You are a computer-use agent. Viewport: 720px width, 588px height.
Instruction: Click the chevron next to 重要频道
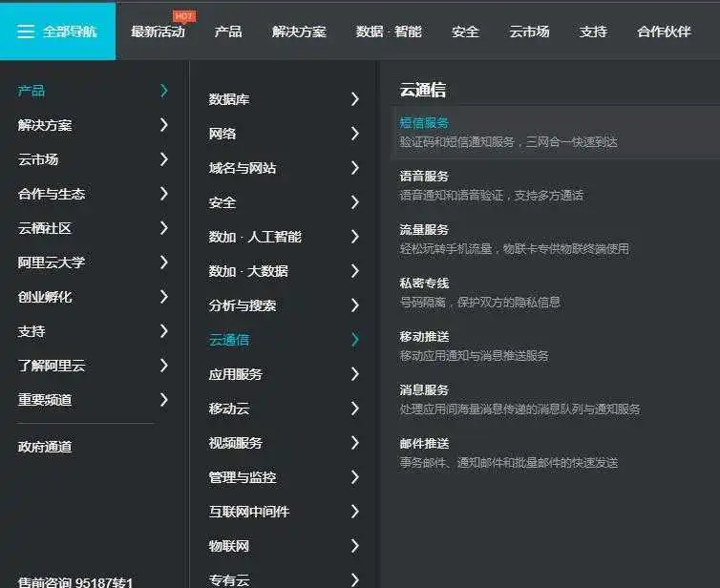point(164,400)
